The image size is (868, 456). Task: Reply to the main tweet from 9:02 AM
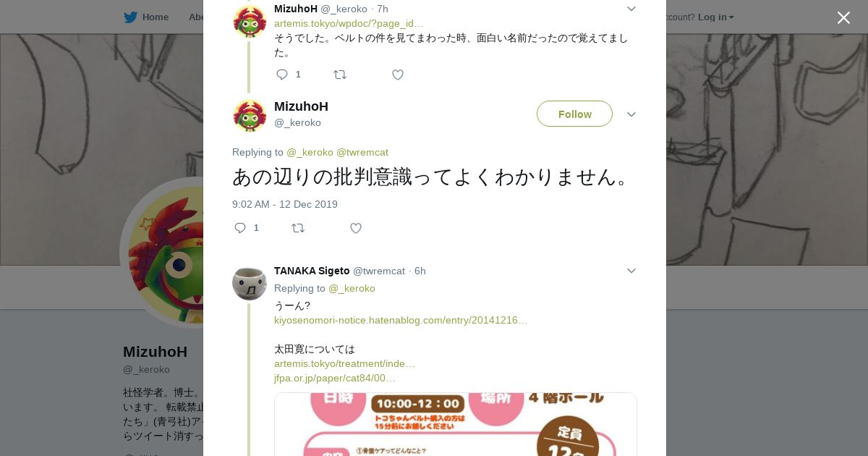240,228
